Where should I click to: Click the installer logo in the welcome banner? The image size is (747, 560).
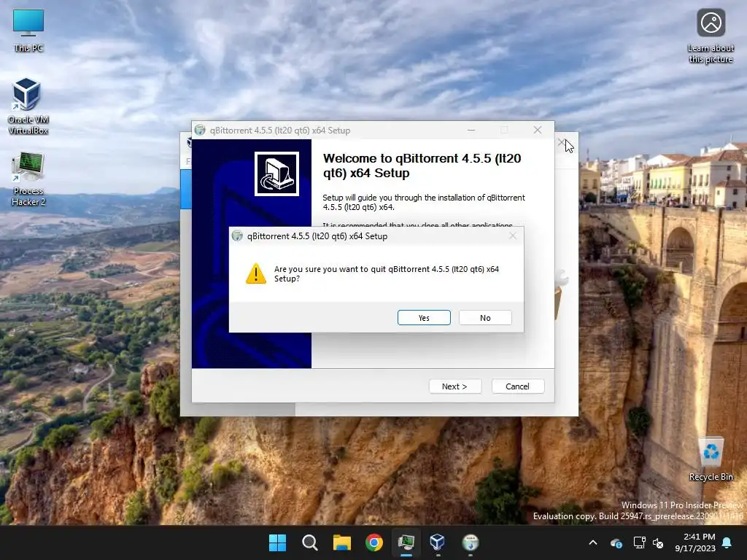(x=276, y=174)
